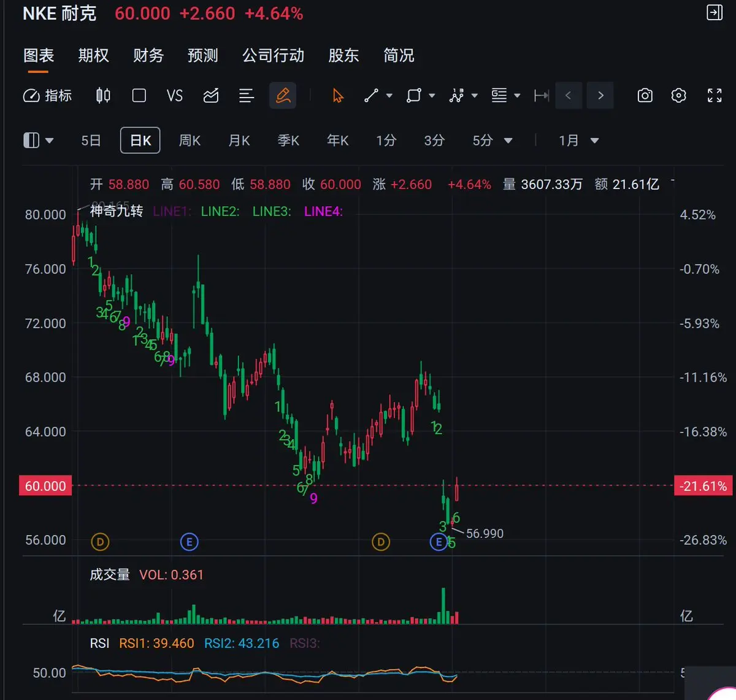Click the 神奇九转 indicator label
This screenshot has height=700, width=736.
[117, 211]
